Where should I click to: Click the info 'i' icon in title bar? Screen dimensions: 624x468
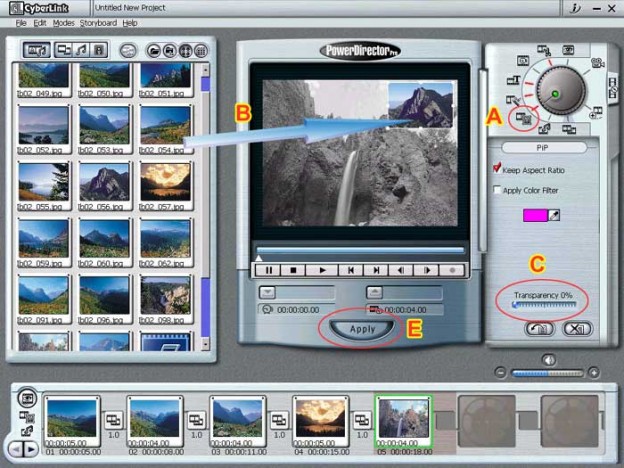tap(574, 8)
